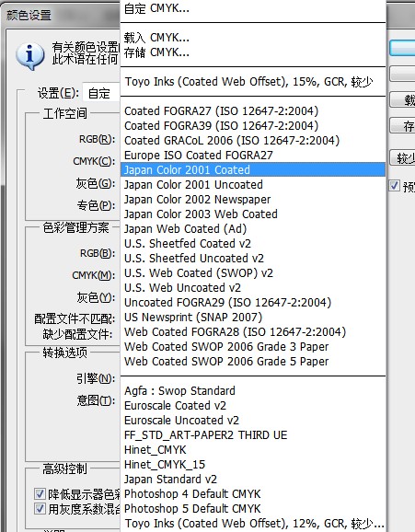Toggle the preview checkbox at right edge
This screenshot has height=532, width=415.
394,185
